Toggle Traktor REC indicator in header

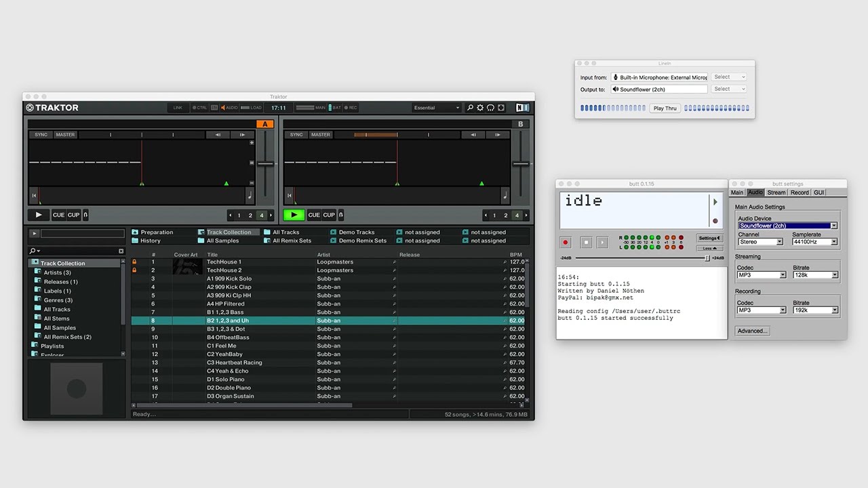[351, 108]
